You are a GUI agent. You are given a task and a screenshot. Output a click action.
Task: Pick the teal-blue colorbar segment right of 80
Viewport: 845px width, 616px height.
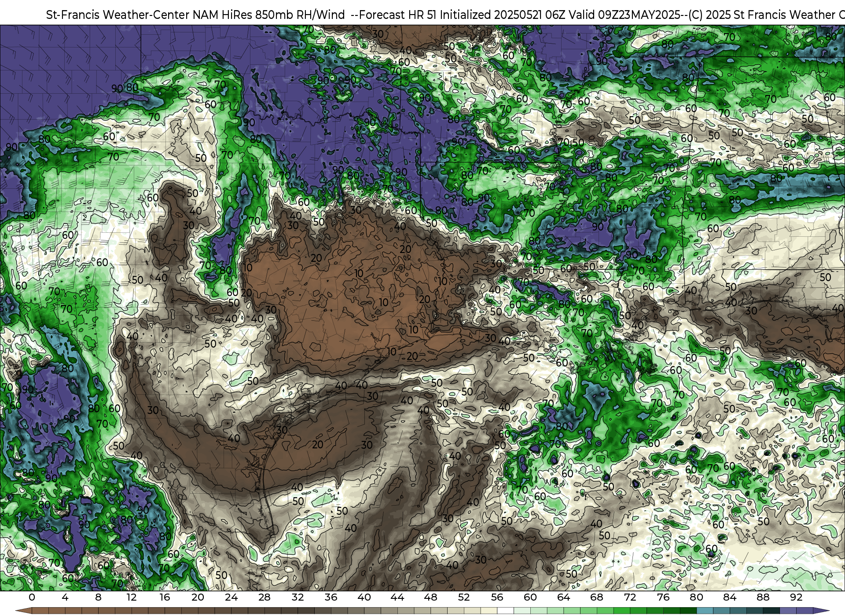(705, 611)
